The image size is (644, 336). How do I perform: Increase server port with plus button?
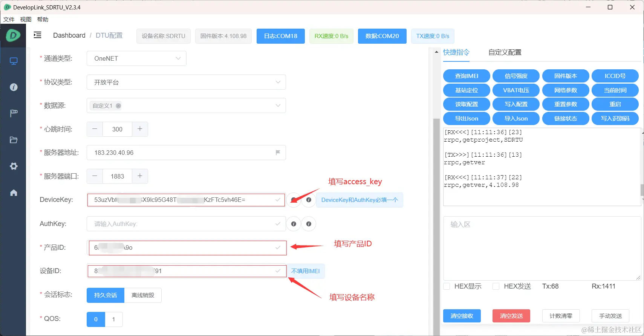click(x=140, y=176)
